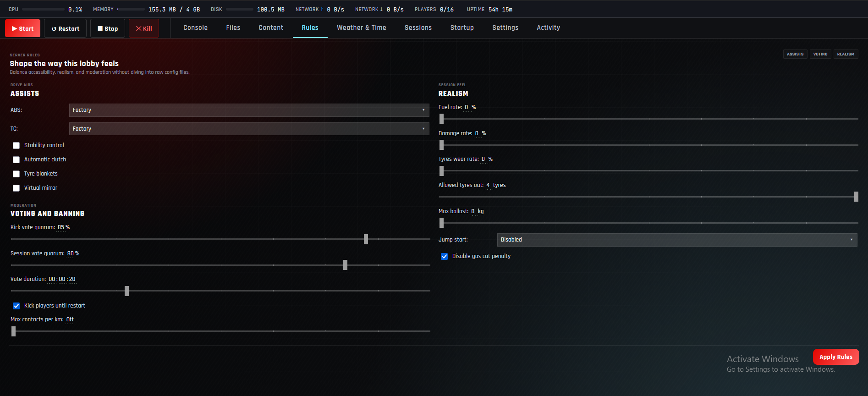Click the network upload 0 B/s readout
The image size is (868, 396).
coord(335,10)
